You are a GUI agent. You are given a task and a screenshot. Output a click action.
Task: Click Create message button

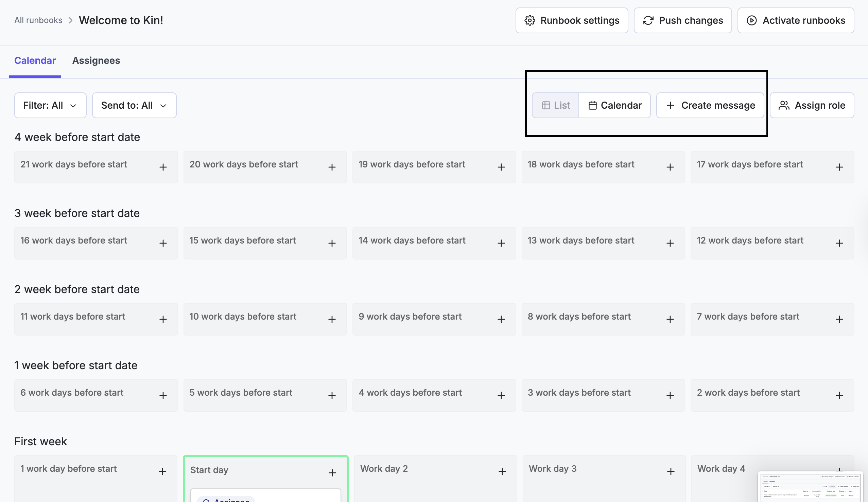pos(710,105)
